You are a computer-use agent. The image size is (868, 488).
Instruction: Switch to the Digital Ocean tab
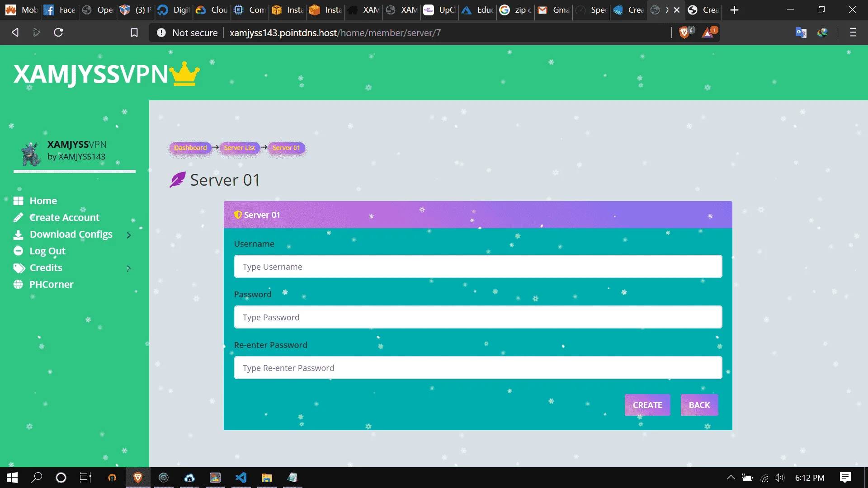[x=174, y=10]
